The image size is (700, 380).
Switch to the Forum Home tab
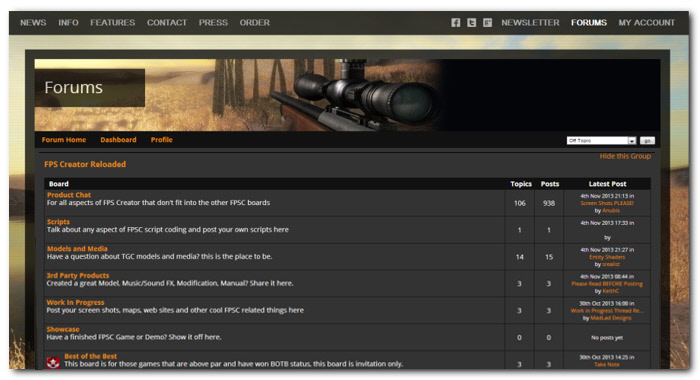[x=64, y=140]
